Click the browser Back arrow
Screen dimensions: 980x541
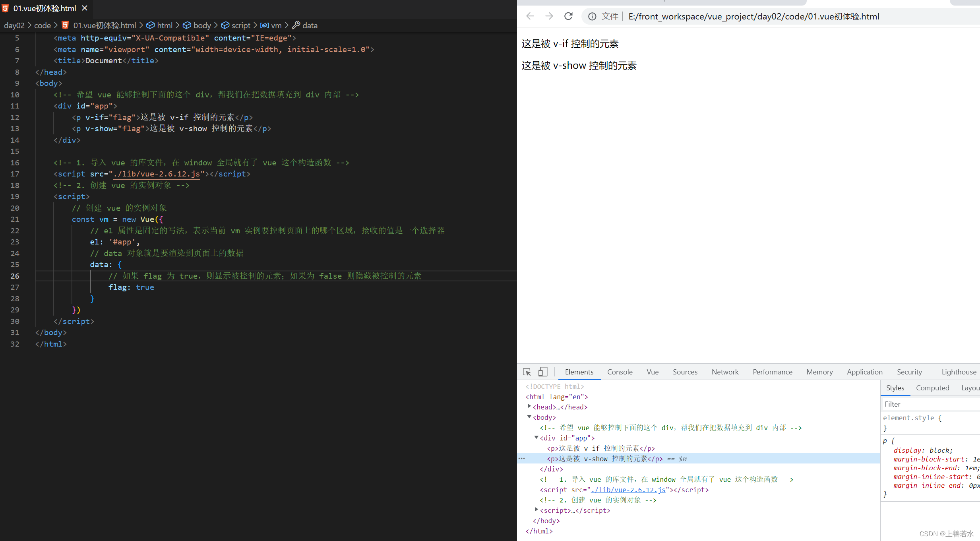click(x=530, y=16)
